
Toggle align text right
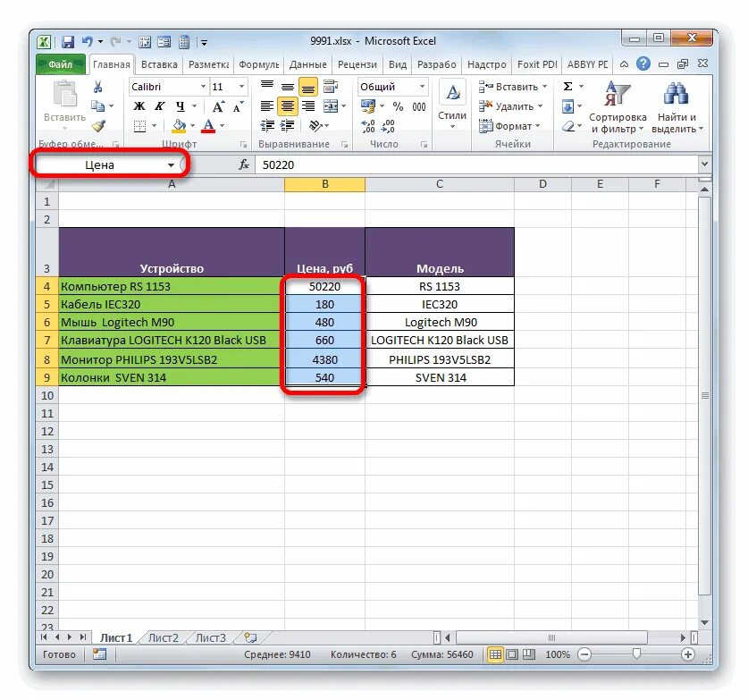[x=308, y=105]
